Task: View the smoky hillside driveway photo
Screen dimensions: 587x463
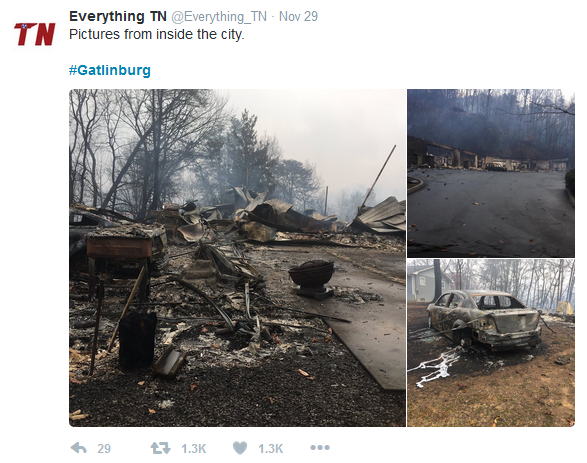Action: click(x=491, y=173)
